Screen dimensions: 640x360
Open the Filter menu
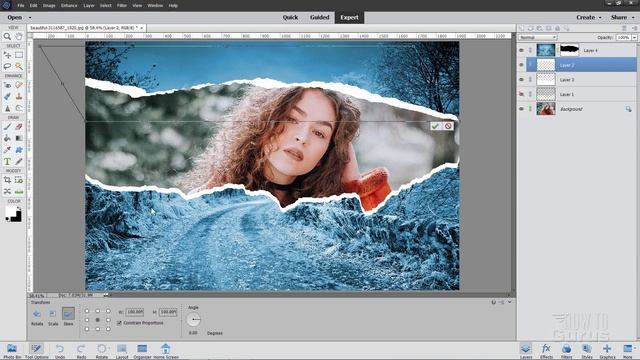point(122,6)
